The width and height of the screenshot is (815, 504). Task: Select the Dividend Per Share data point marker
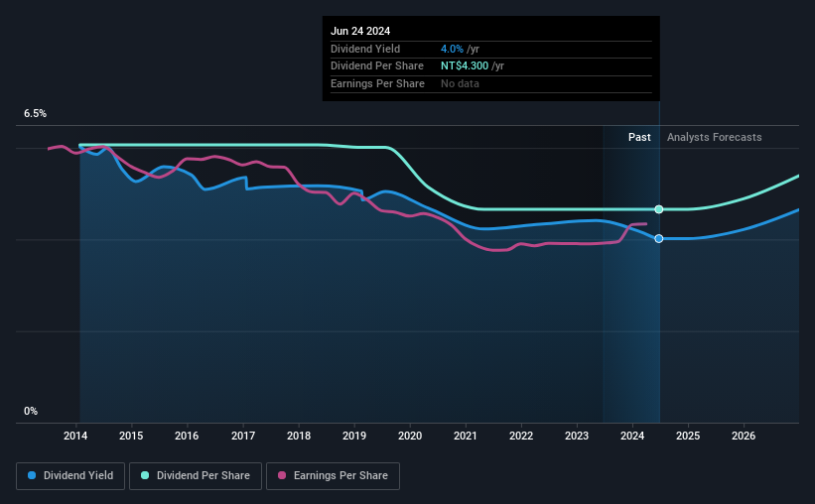tap(658, 209)
